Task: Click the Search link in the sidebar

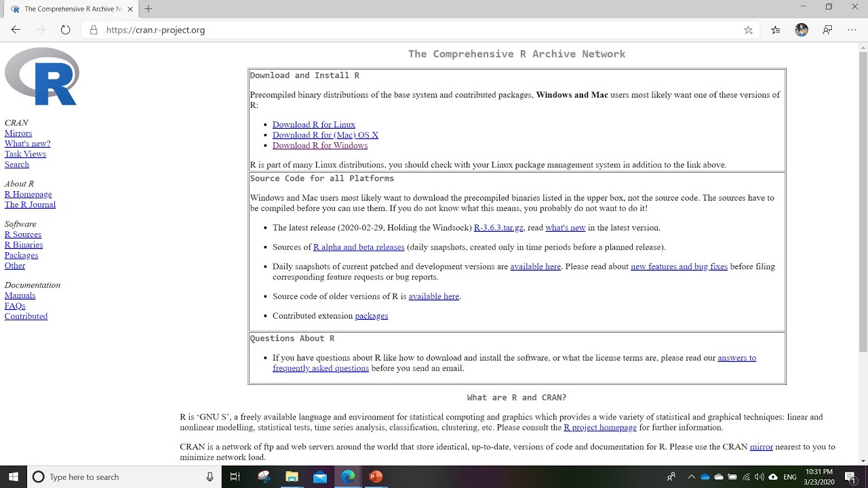Action: [17, 164]
